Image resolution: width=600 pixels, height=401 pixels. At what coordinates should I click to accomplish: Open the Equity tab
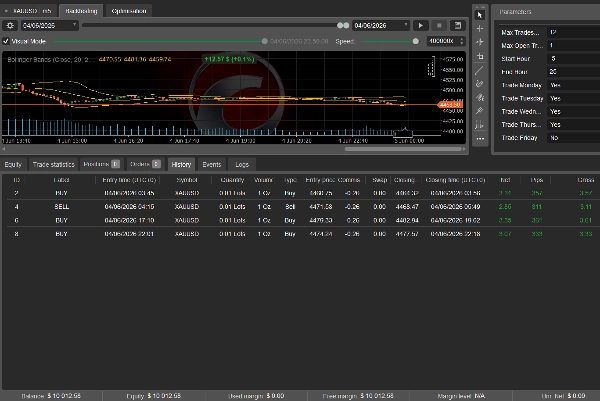13,165
